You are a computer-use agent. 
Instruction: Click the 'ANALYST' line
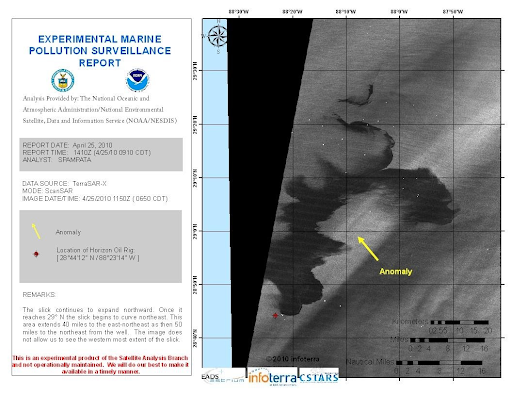(x=57, y=160)
